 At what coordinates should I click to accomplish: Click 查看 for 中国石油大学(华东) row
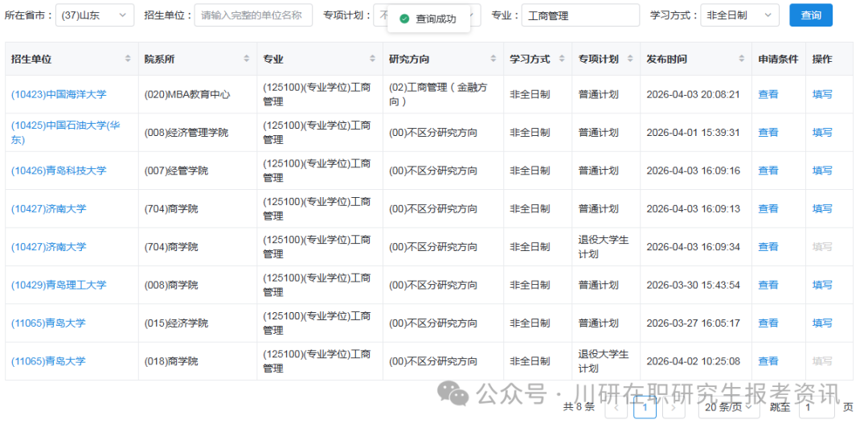(x=768, y=133)
